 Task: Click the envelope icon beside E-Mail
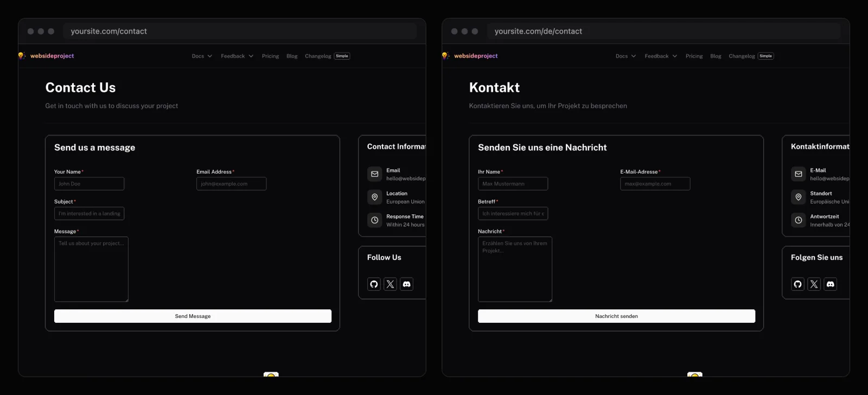(798, 174)
